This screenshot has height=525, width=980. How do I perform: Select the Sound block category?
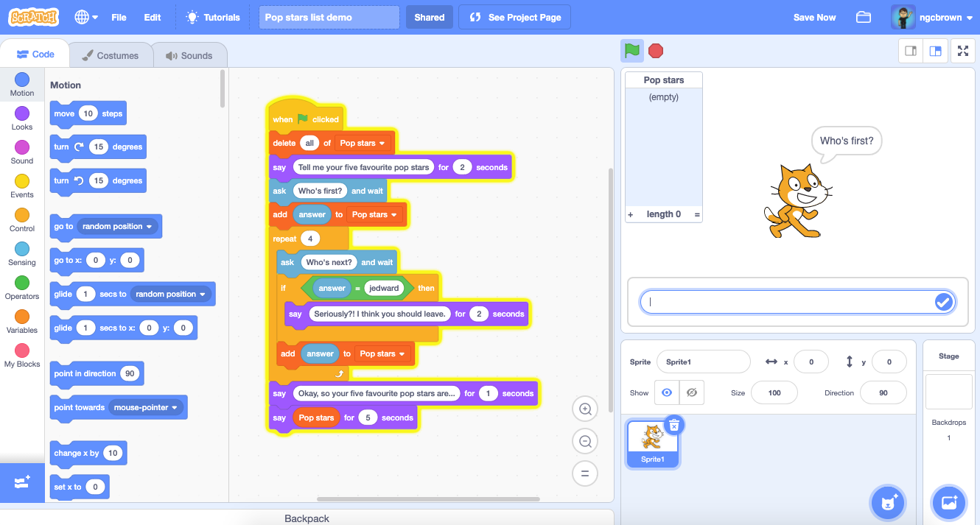tap(22, 152)
